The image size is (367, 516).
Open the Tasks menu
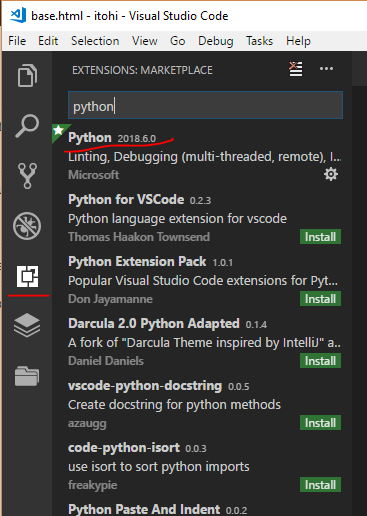coord(259,41)
